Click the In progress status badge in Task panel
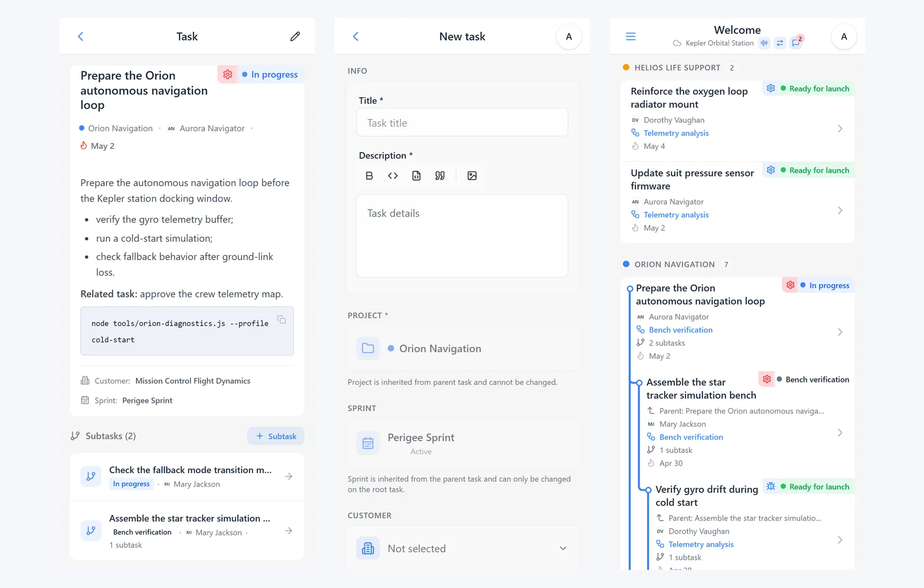 point(270,74)
